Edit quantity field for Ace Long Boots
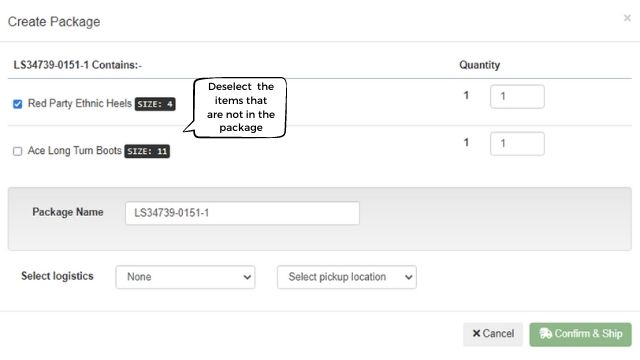Image resolution: width=640 pixels, height=360 pixels. [x=517, y=144]
